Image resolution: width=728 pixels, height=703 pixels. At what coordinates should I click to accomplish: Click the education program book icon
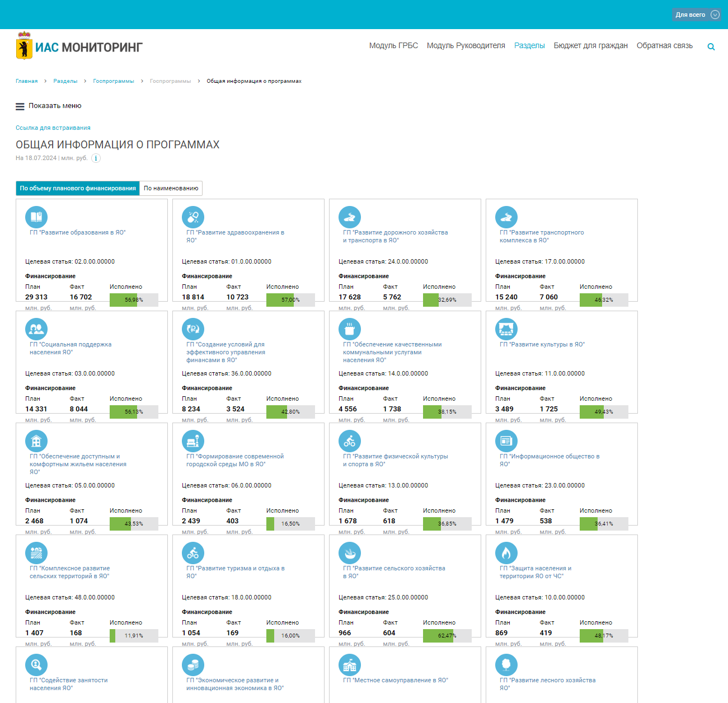click(x=36, y=217)
